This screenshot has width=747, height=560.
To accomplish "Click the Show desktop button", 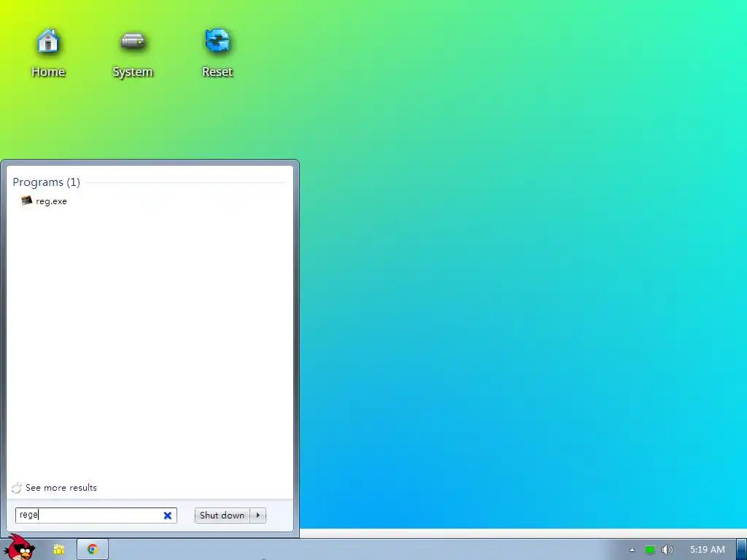I will tap(741, 550).
